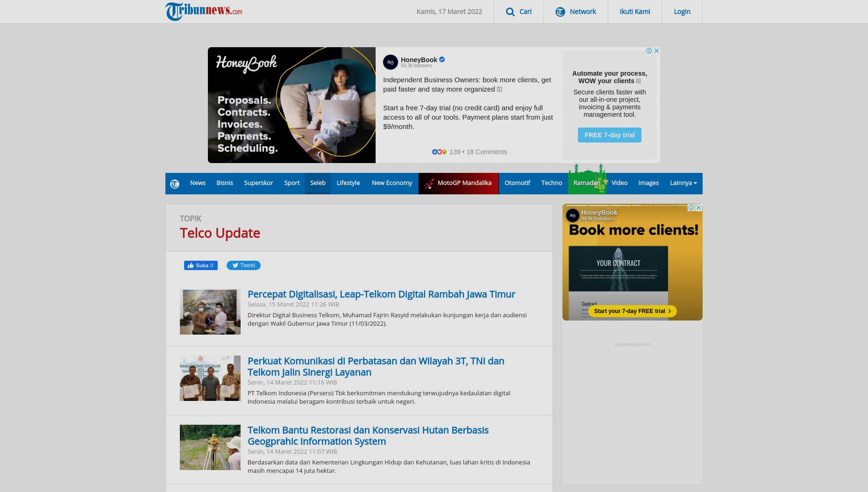Close the sidebar HoneyBook ad

(698, 207)
